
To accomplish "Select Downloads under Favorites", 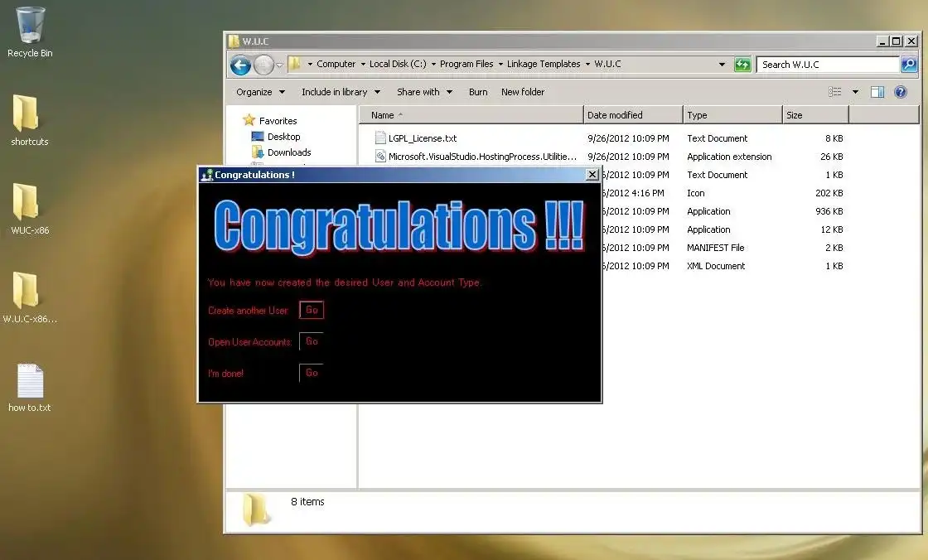I will pos(289,152).
